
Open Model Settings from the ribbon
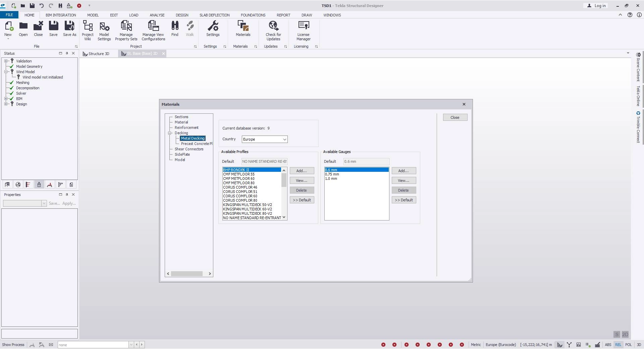pos(104,31)
